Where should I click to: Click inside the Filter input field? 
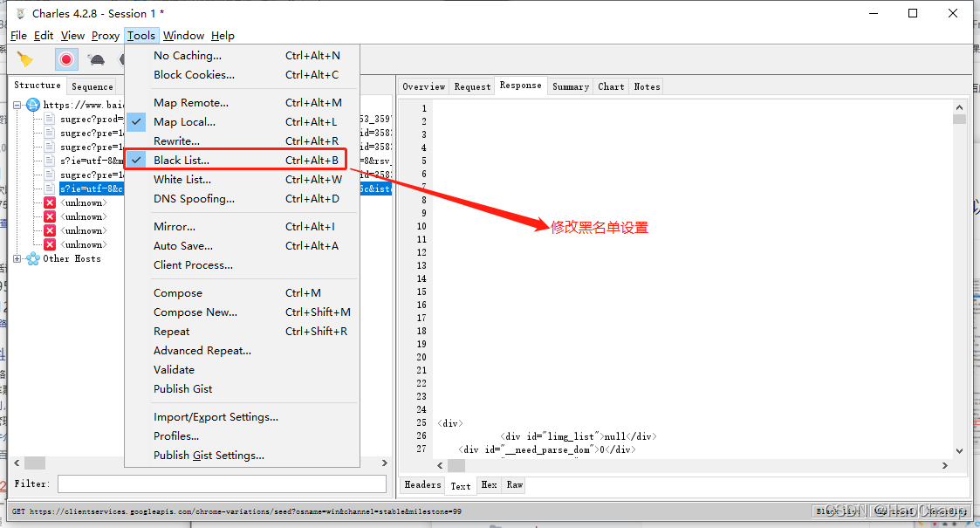[x=222, y=483]
